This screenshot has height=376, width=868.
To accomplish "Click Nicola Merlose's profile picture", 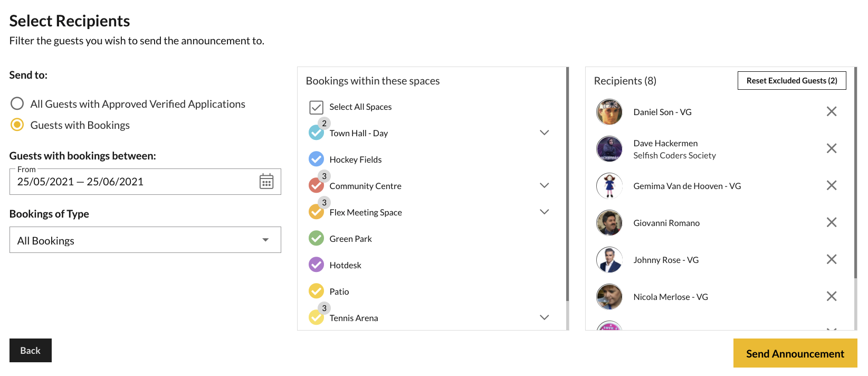I will (609, 297).
